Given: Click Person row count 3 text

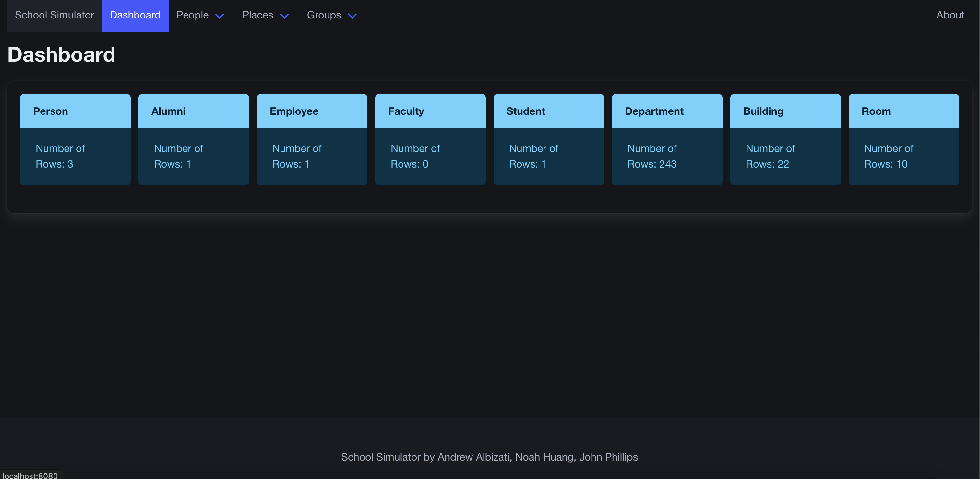Looking at the screenshot, I should [x=54, y=164].
